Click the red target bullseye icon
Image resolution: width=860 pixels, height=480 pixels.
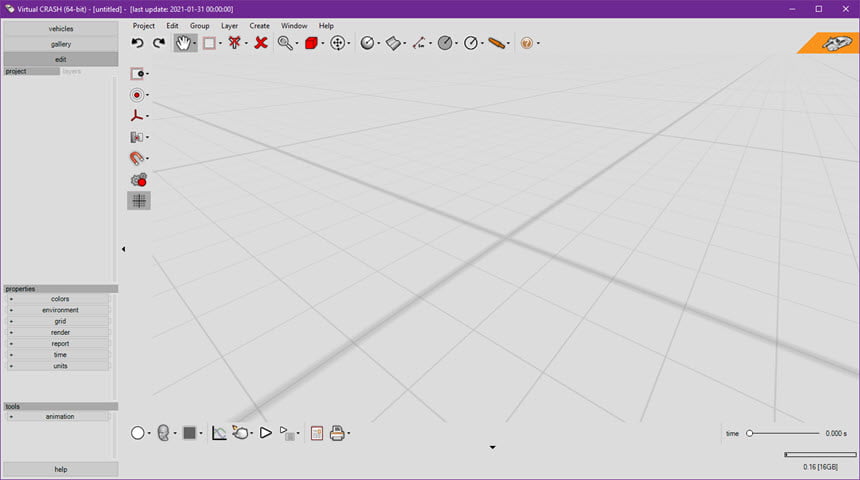(137, 95)
